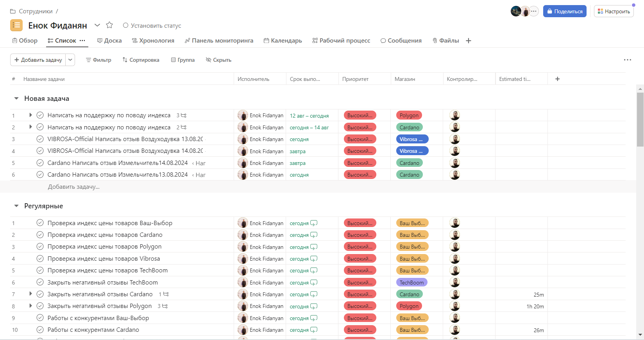
Task: Click controller avatar for Закрыть негативный отзывы TechBoom
Action: (454, 282)
